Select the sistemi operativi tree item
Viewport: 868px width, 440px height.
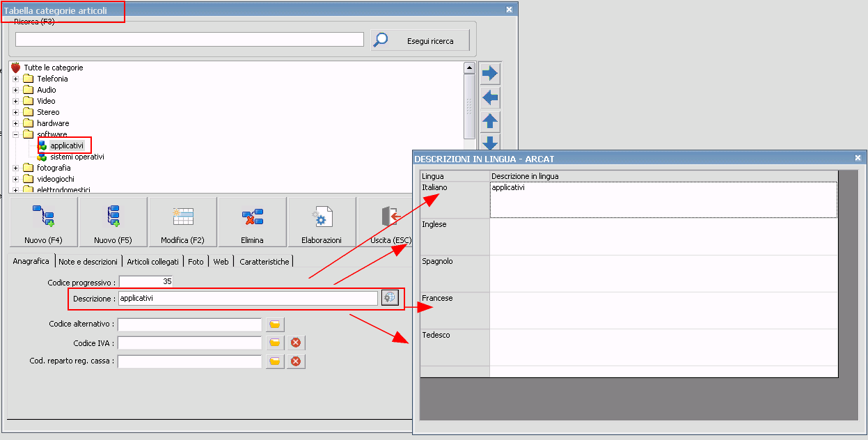tap(77, 157)
